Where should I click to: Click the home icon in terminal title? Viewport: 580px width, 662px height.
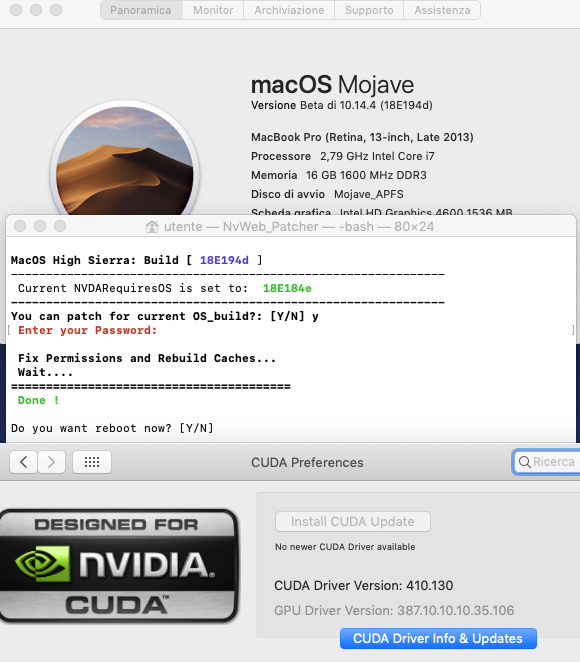152,227
